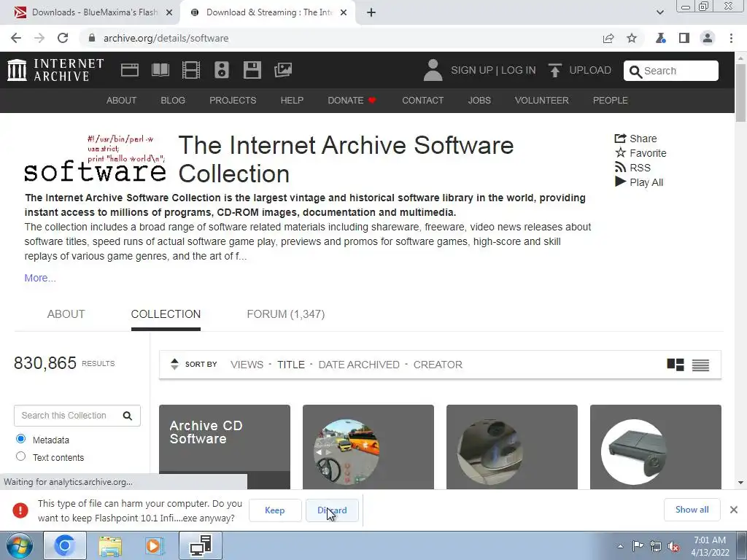
Task: Select the Text contents radio button
Action: pos(20,456)
